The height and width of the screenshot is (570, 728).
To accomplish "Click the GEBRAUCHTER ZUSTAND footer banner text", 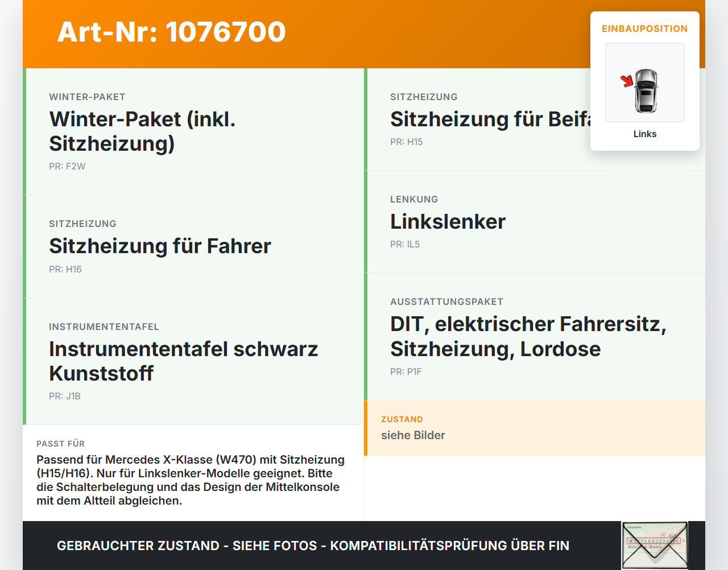I will click(x=313, y=546).
